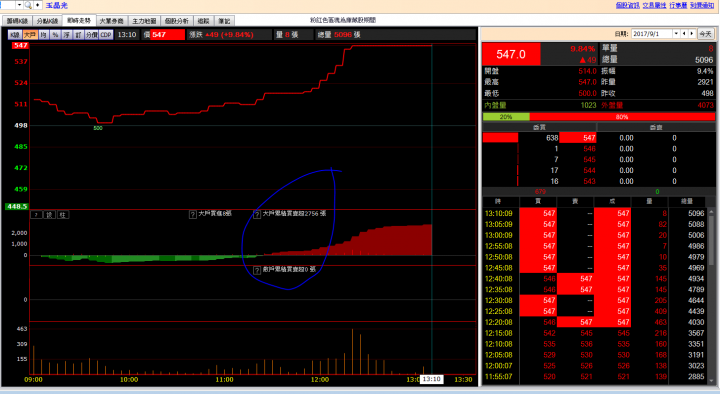Viewport: 720px width, 394px height.
Task: Click the ? icon beside 大戶買進 label
Action: point(193,214)
